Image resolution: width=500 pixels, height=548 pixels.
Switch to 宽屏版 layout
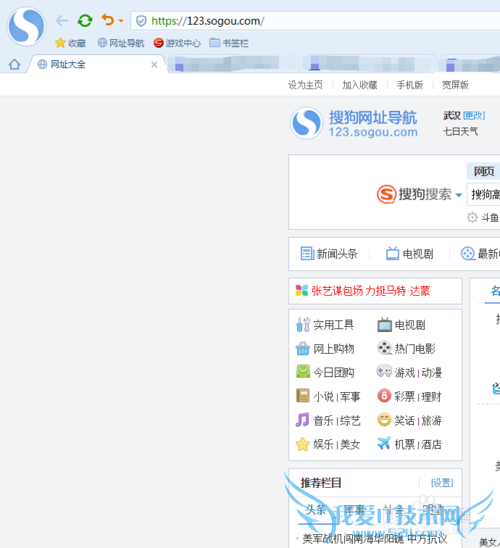(x=455, y=85)
